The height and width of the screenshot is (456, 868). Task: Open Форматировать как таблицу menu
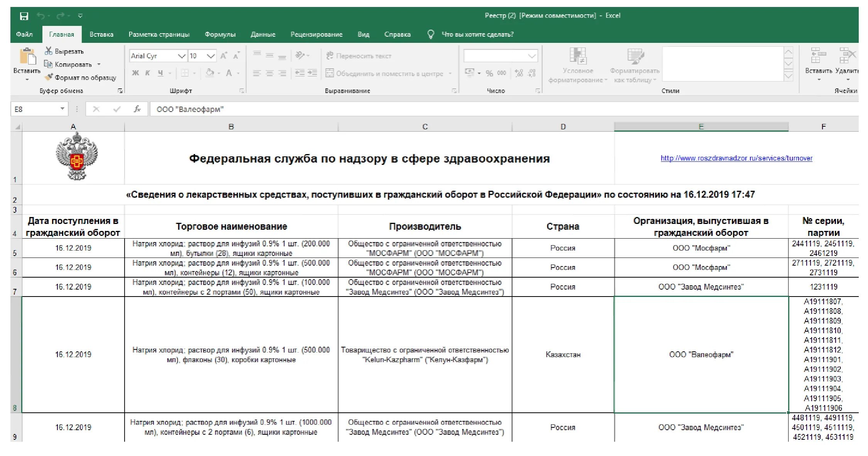pos(635,66)
